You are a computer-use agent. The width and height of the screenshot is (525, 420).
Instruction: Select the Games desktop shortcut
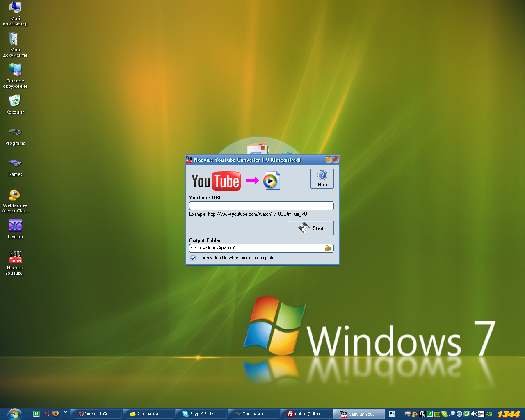pos(15,167)
